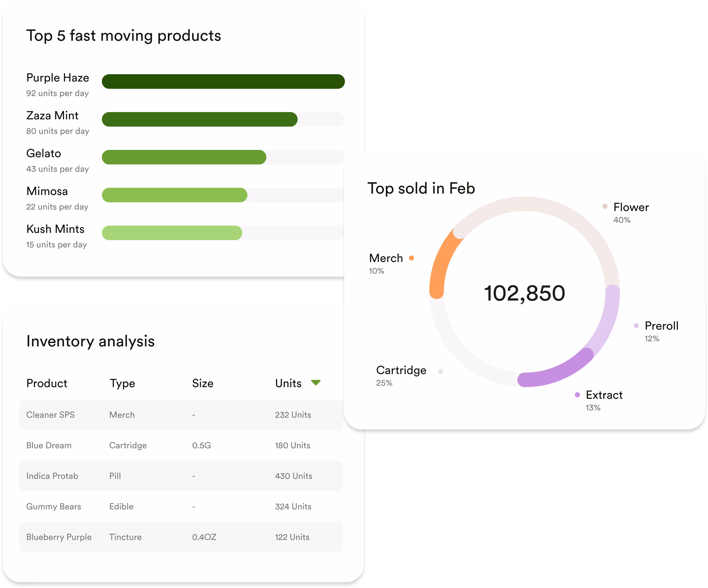This screenshot has width=708, height=588.
Task: Click the Type column header
Action: tap(122, 383)
